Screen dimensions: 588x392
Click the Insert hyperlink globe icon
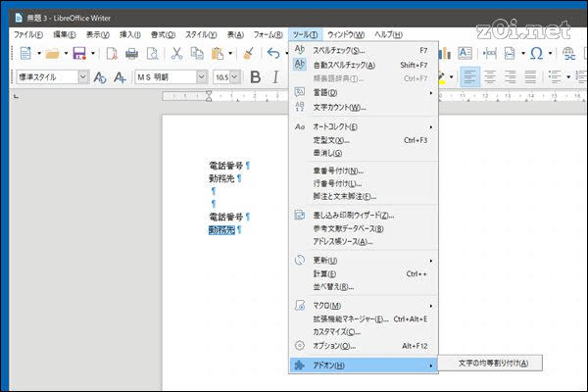(x=568, y=53)
